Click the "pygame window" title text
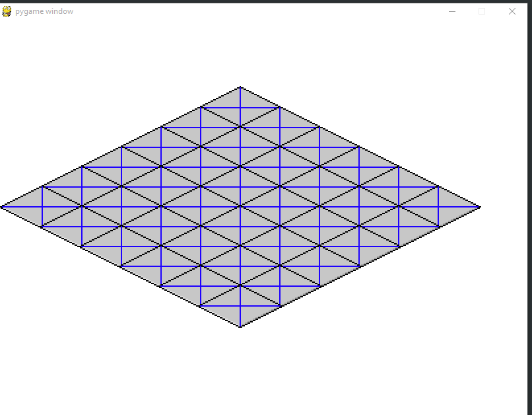Screen dimensions: 532x415 (x=44, y=11)
